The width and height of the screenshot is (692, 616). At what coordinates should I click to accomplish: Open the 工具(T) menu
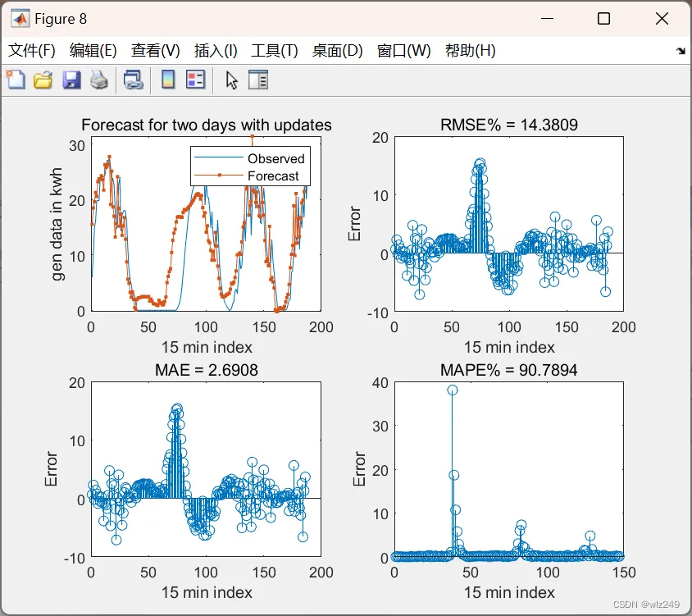coord(275,50)
